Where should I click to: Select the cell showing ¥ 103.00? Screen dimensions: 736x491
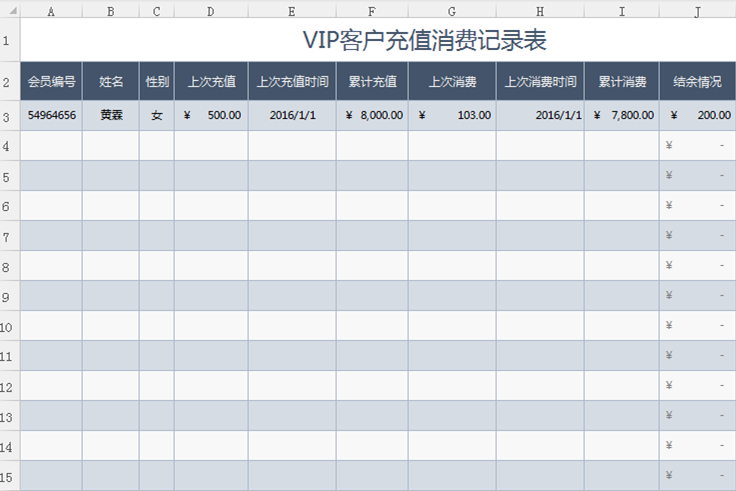click(x=452, y=115)
